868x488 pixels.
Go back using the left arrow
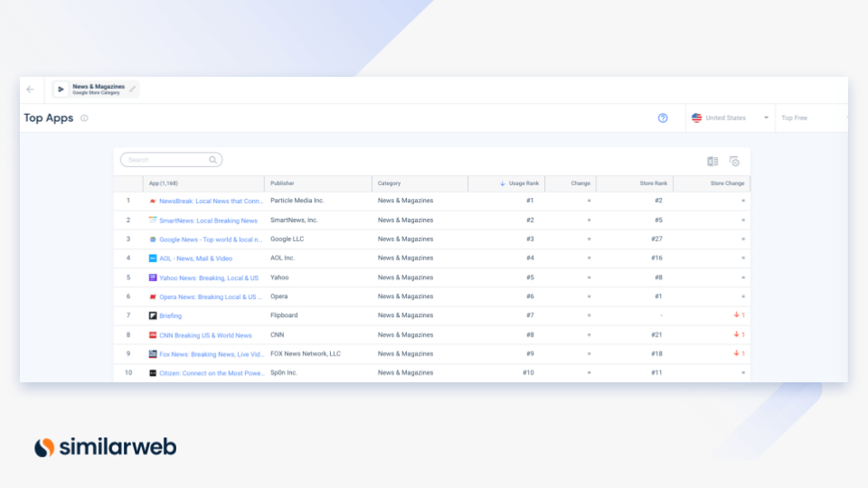point(31,89)
